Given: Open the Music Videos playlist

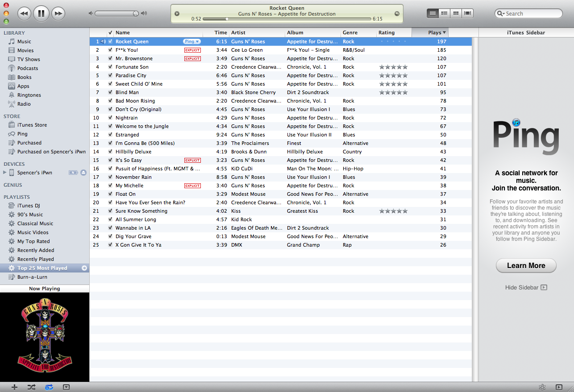Looking at the screenshot, I should coord(33,232).
